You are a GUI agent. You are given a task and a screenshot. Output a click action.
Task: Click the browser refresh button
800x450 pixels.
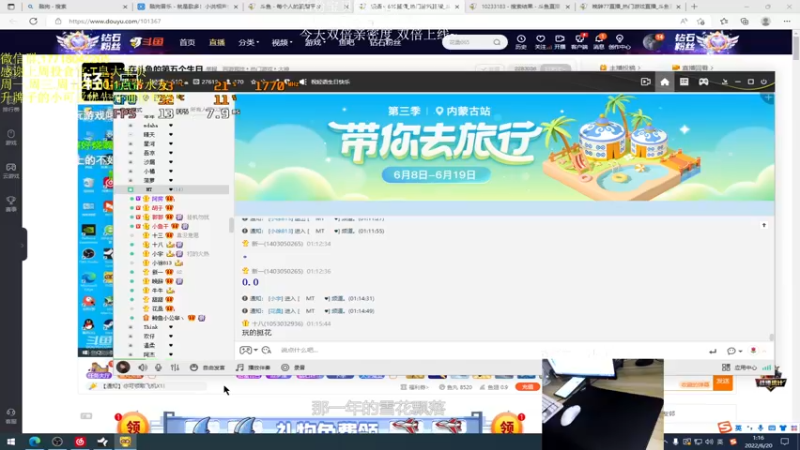33,21
